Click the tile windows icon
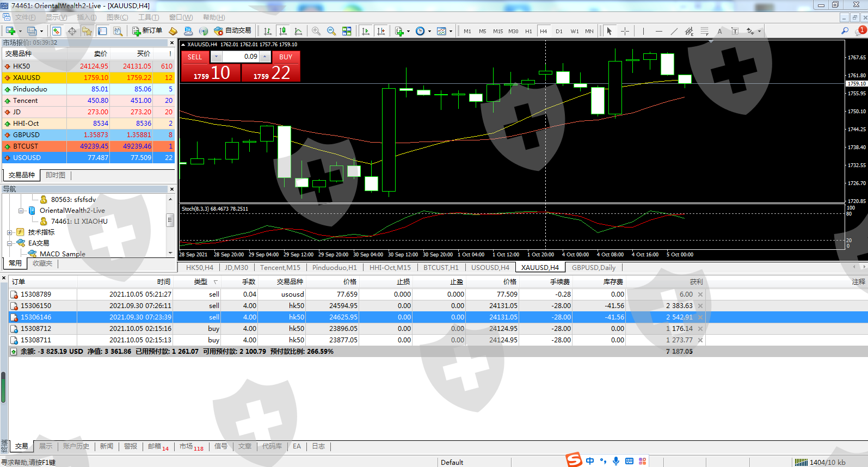868x467 pixels. click(347, 31)
